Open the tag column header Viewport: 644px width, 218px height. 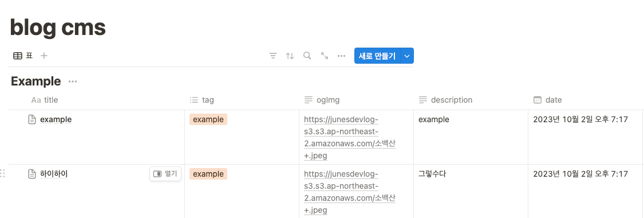pyautogui.click(x=202, y=100)
